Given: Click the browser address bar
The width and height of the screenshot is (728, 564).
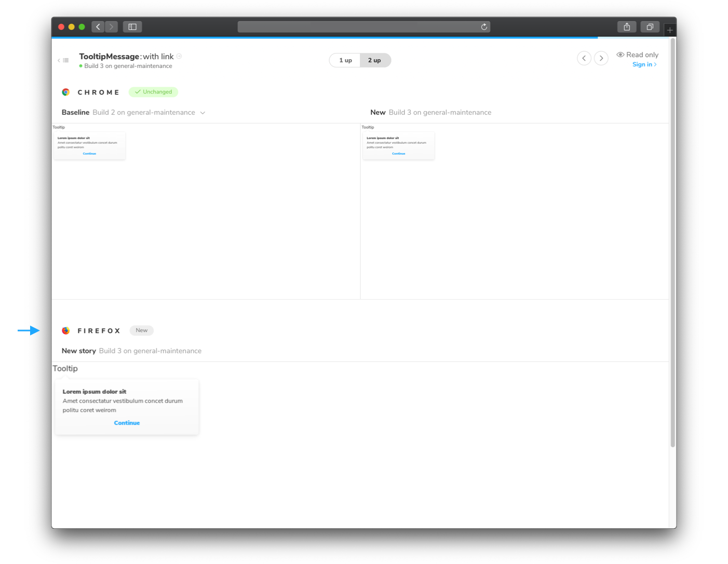Looking at the screenshot, I should pos(363,27).
